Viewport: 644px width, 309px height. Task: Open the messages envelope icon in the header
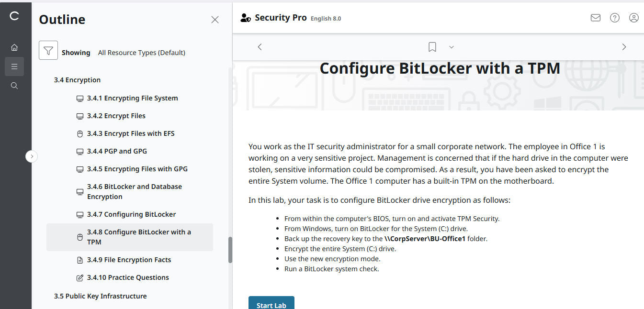pyautogui.click(x=595, y=17)
